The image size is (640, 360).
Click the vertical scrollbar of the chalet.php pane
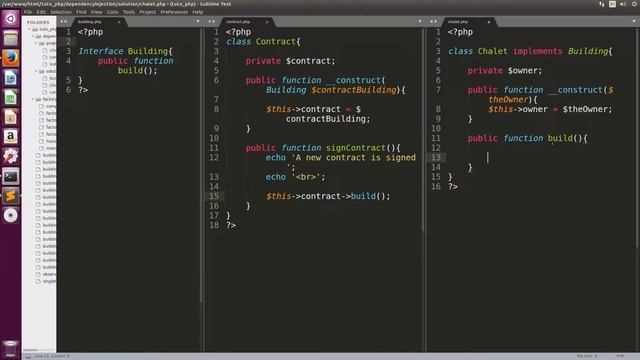[x=637, y=137]
